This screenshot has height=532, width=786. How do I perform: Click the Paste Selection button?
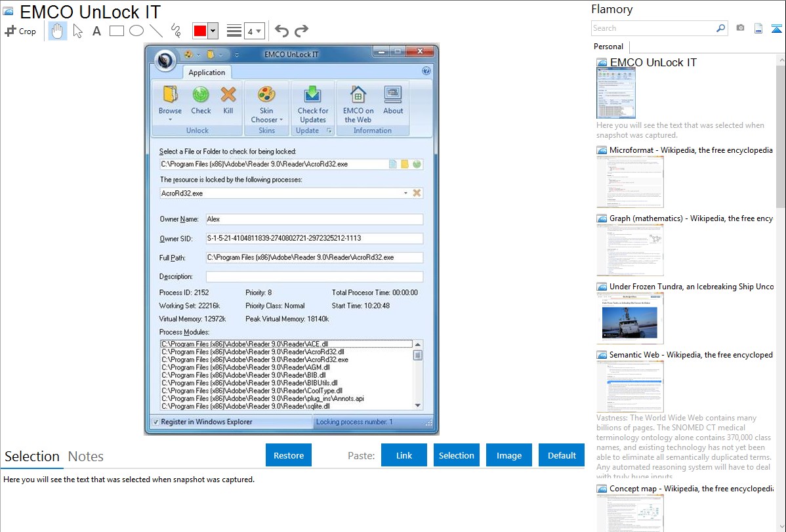pos(456,455)
